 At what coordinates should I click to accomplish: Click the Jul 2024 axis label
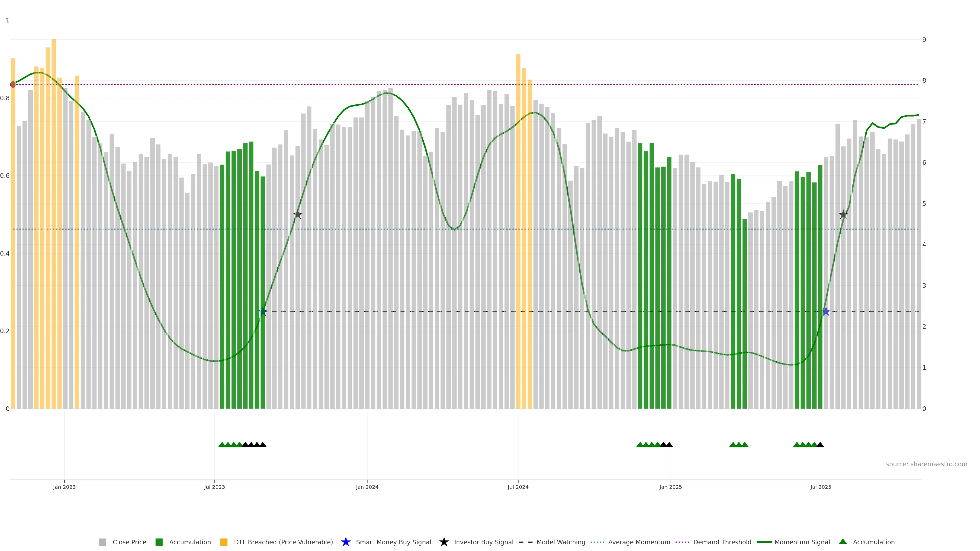pyautogui.click(x=518, y=487)
